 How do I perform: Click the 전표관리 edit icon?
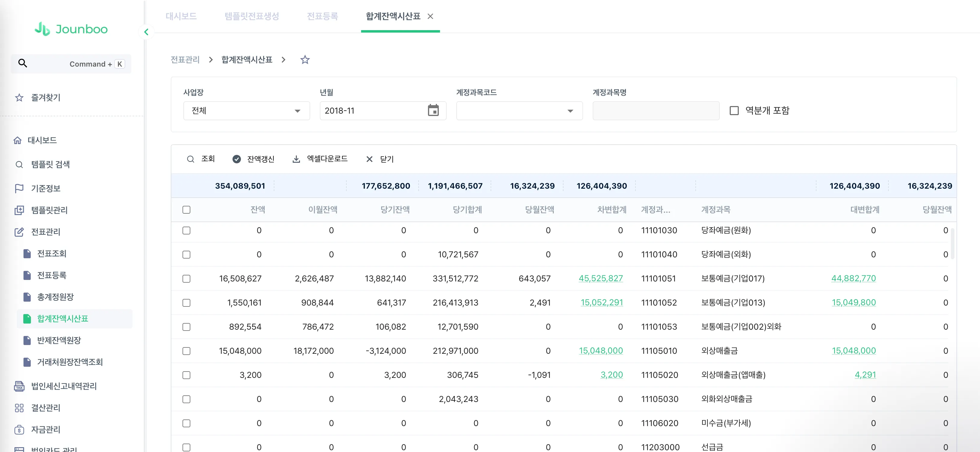(x=19, y=232)
